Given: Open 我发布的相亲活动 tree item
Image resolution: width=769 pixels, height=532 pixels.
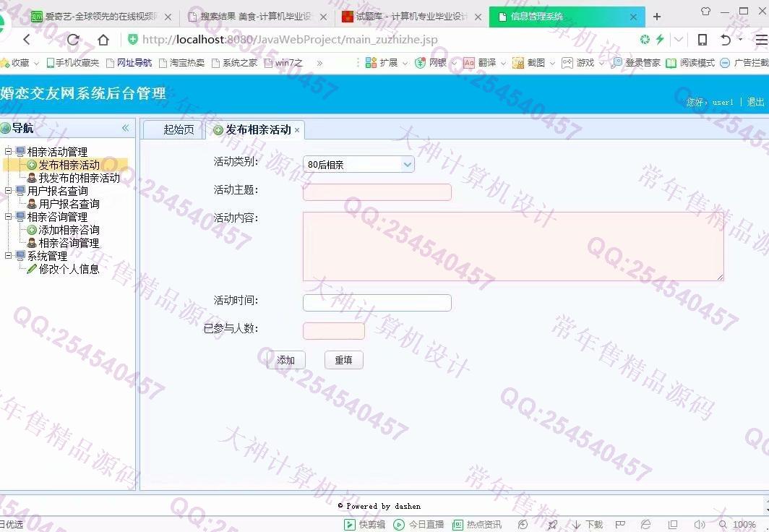Looking at the screenshot, I should 79,178.
